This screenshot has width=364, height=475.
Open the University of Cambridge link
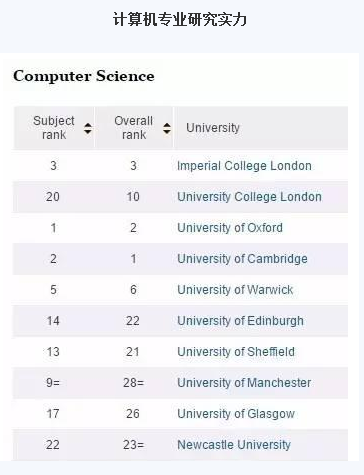tap(242, 259)
